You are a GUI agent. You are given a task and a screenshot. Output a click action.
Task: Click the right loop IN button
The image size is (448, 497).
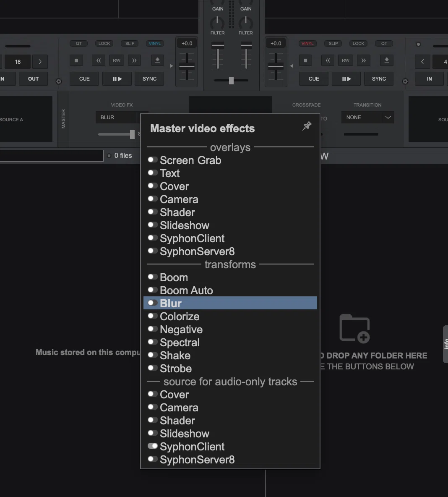[x=429, y=79]
